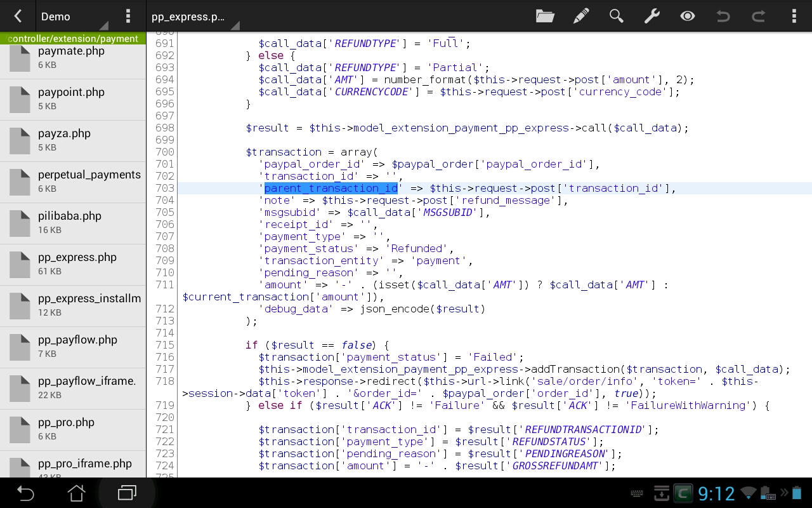This screenshot has width=812, height=508.
Task: Place cursor on 'Partial' string
Action: (x=454, y=67)
